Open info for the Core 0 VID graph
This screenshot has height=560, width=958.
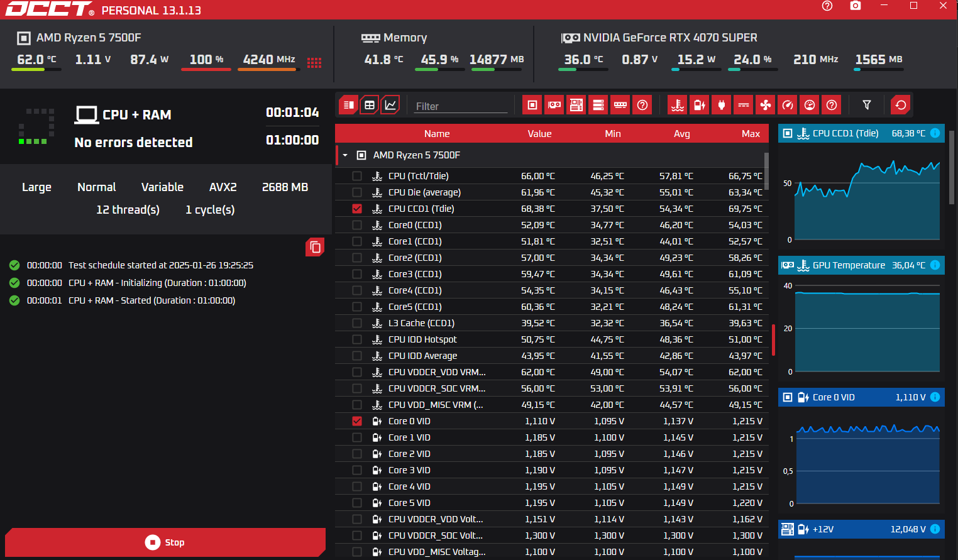[935, 397]
